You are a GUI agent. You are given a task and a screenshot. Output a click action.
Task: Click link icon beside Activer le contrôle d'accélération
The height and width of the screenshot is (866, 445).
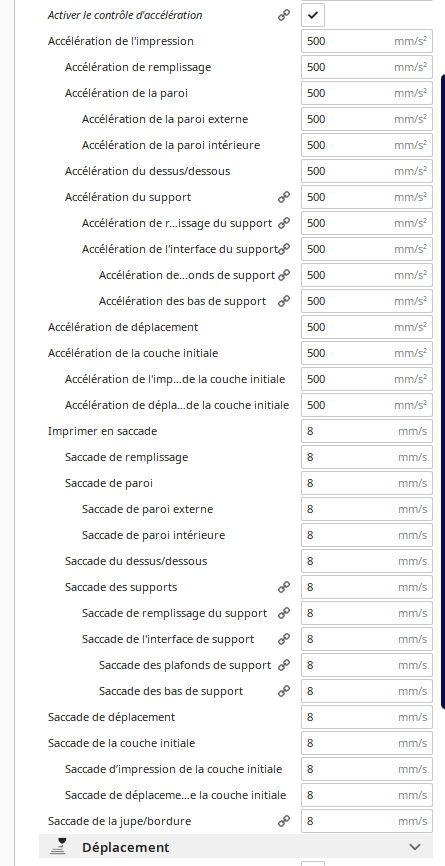tap(284, 15)
